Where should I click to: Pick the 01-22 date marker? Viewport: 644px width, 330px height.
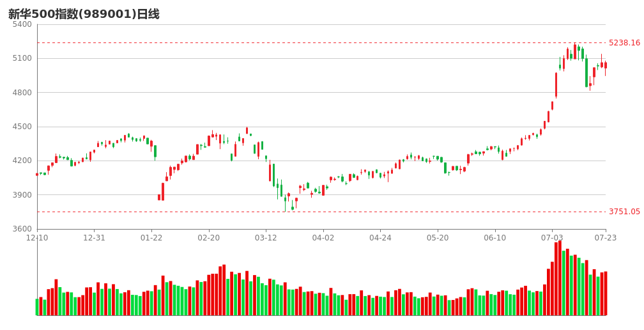[x=151, y=238]
